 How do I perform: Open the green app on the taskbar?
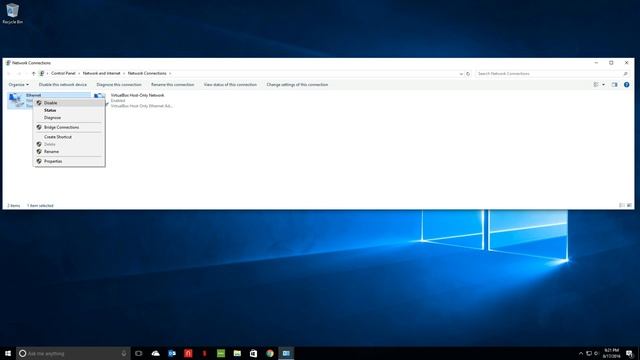tap(221, 353)
